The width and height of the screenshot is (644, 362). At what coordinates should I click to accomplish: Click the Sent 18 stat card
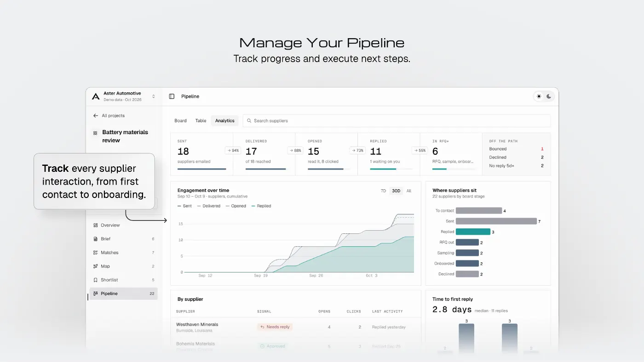coord(201,154)
